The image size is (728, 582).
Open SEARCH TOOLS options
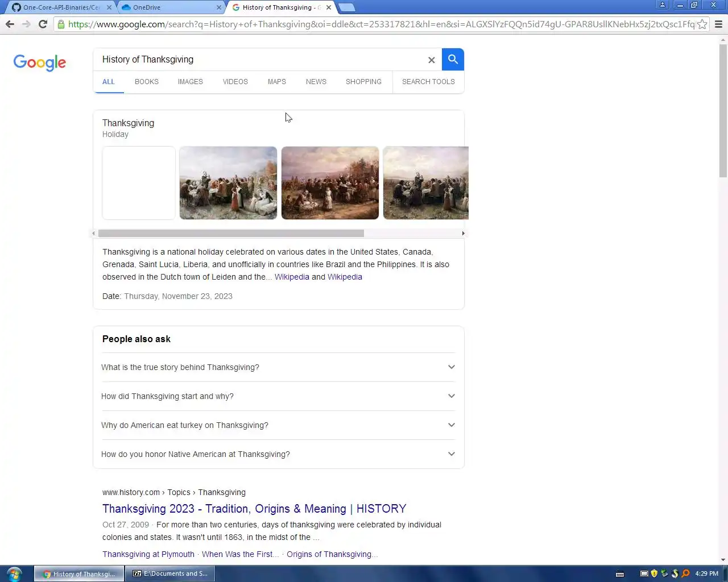click(428, 82)
